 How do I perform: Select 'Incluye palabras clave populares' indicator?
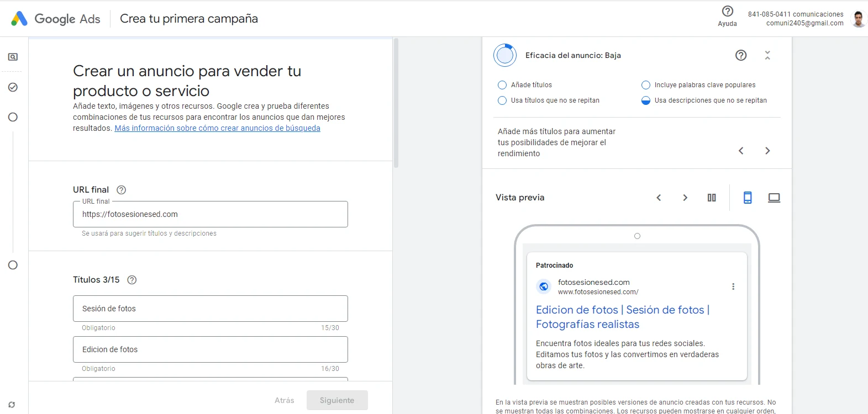coord(645,85)
